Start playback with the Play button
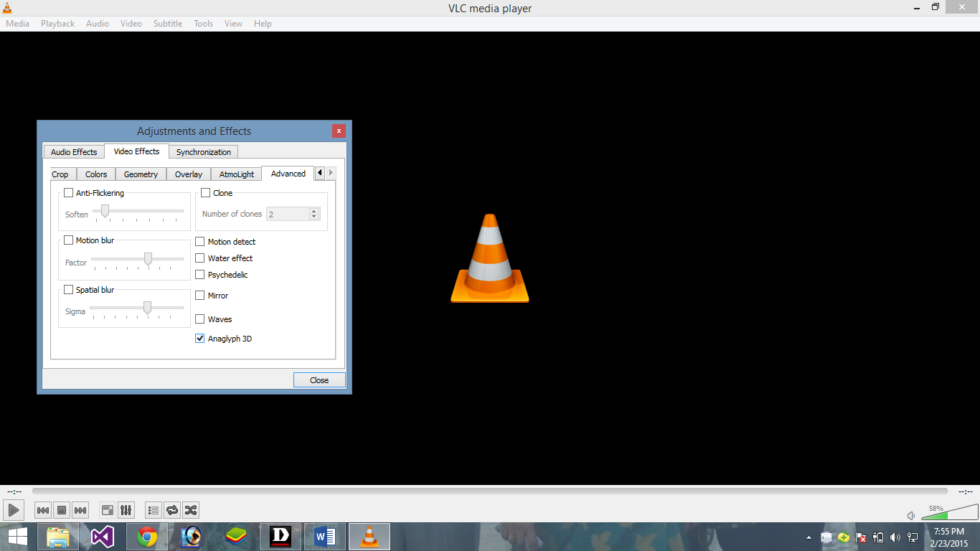Screen dimensions: 980x551 [14, 510]
